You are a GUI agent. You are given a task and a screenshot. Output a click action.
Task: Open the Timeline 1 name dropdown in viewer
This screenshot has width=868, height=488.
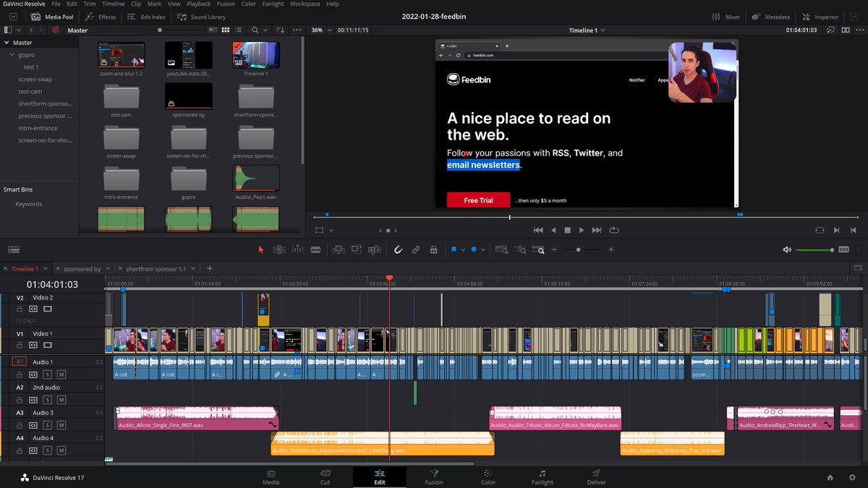point(587,30)
